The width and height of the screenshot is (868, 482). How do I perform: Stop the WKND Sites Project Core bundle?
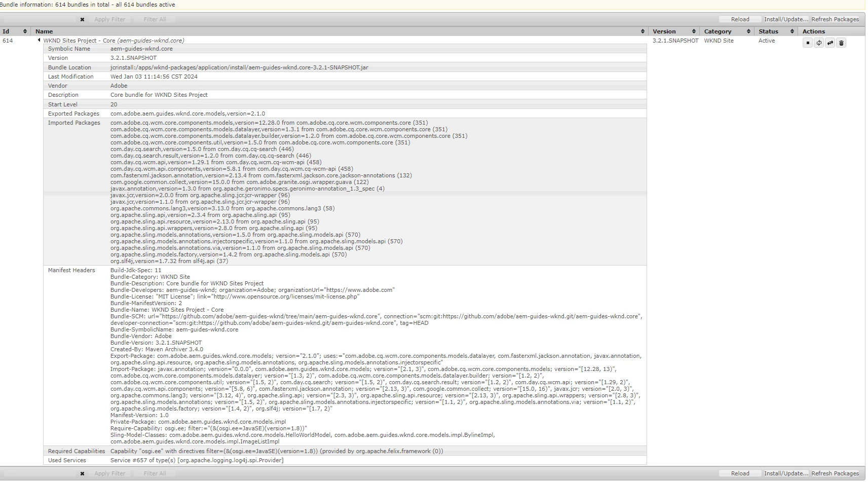808,43
